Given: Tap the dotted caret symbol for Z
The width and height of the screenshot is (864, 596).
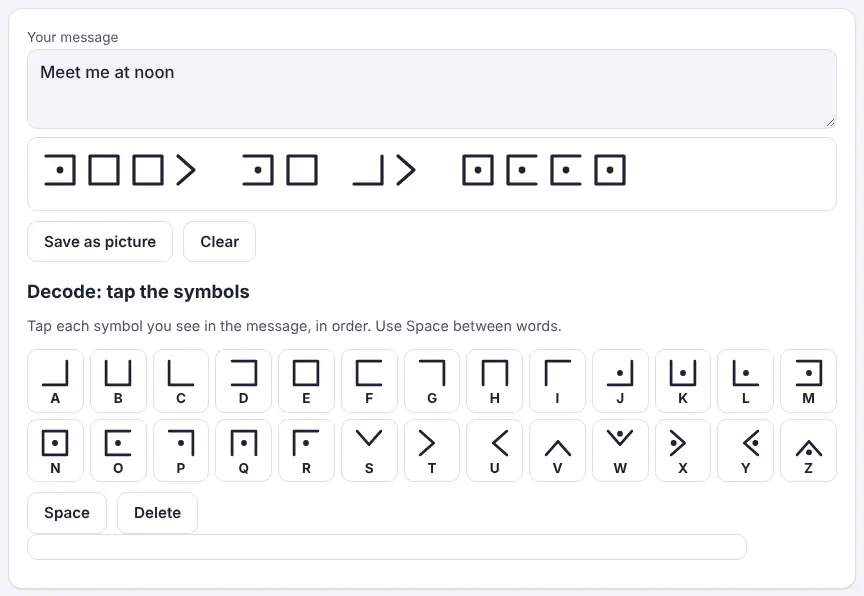Looking at the screenshot, I should click(808, 451).
